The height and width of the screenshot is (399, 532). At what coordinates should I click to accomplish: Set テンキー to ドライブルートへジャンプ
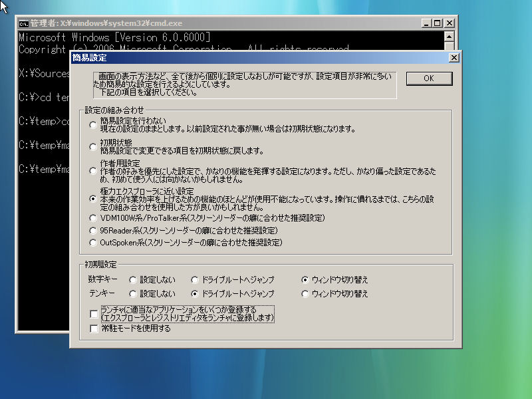[195, 294]
